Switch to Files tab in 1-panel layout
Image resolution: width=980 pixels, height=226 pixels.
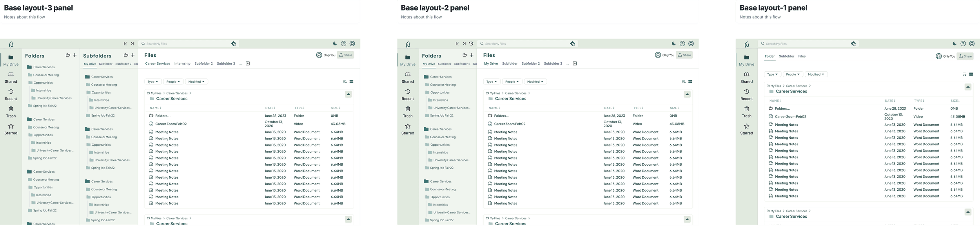coord(802,56)
